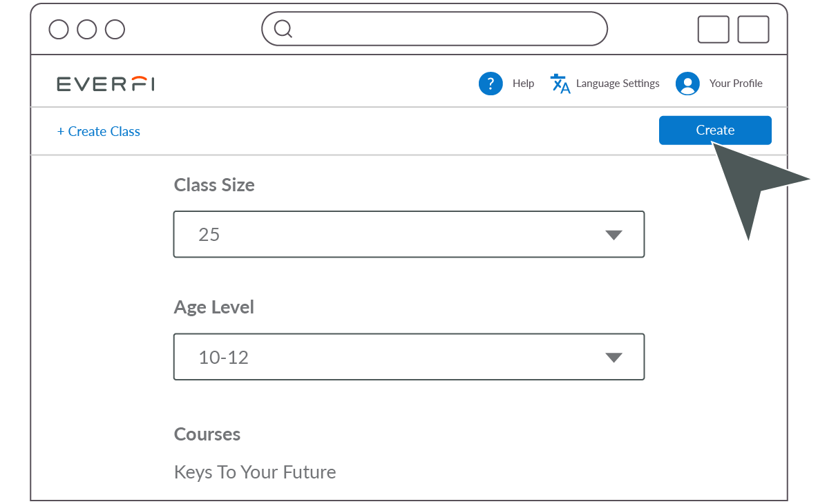Click the blue Help question mark icon

[491, 84]
